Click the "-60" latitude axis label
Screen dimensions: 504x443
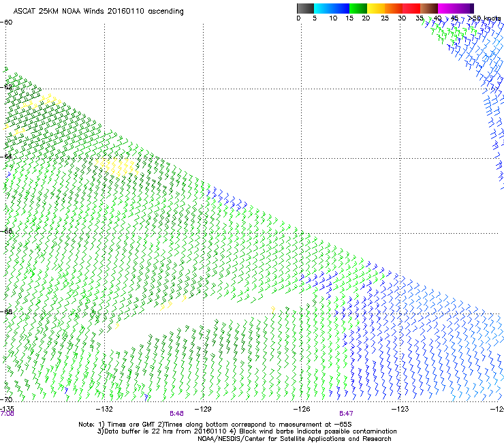tap(6, 22)
